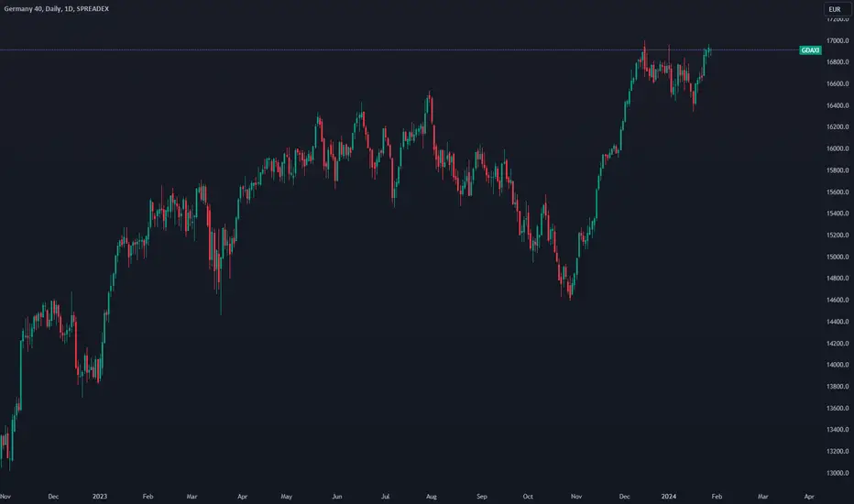854x504 pixels.
Task: Click the 15200.0 price axis label
Action: click(x=838, y=236)
